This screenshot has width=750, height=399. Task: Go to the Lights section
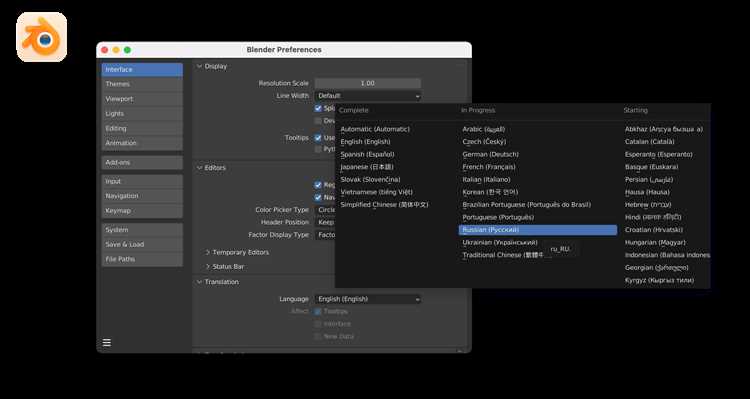(142, 114)
